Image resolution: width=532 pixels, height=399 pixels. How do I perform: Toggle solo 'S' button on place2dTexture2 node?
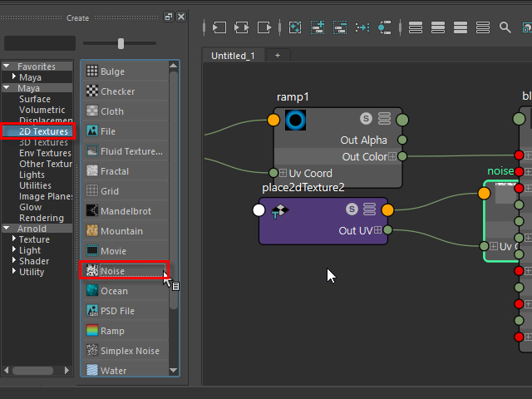(x=352, y=209)
